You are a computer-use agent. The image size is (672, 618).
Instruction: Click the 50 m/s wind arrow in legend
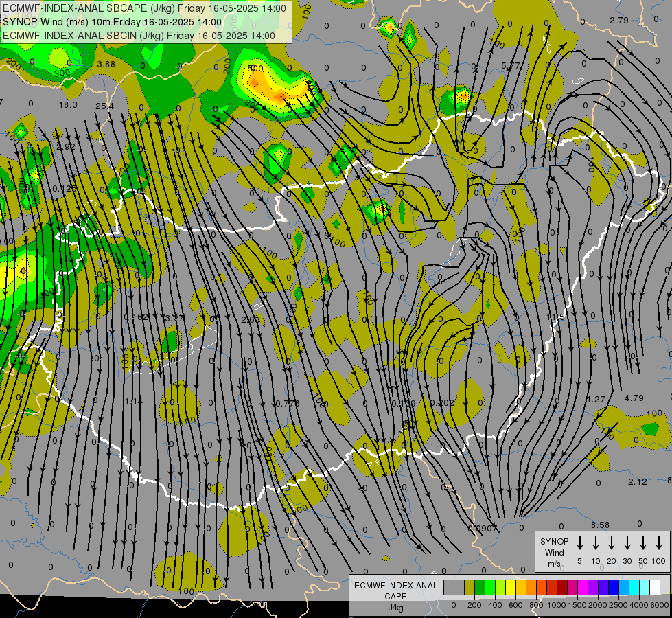coord(643,542)
